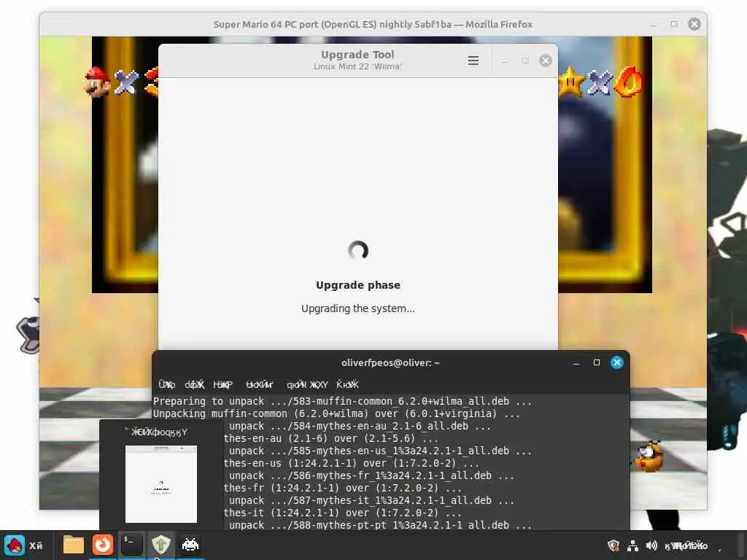747x560 pixels.
Task: Close the Upgrade Tool window
Action: (546, 61)
